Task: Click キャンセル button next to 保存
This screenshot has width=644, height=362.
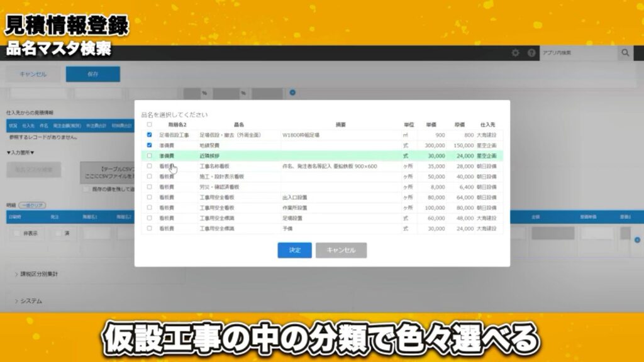Action: click(x=33, y=74)
